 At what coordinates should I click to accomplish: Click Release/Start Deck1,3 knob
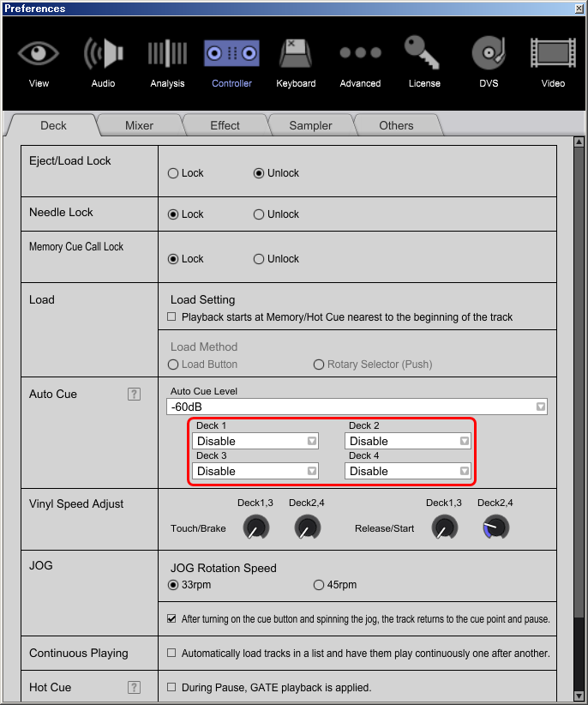tap(445, 527)
